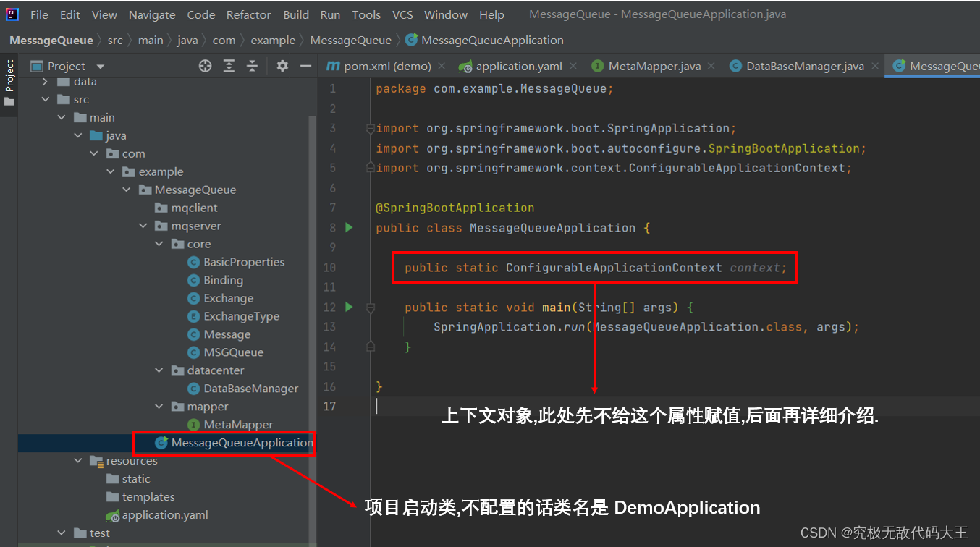This screenshot has height=547, width=980.
Task: Open the Tools menu
Action: [366, 14]
